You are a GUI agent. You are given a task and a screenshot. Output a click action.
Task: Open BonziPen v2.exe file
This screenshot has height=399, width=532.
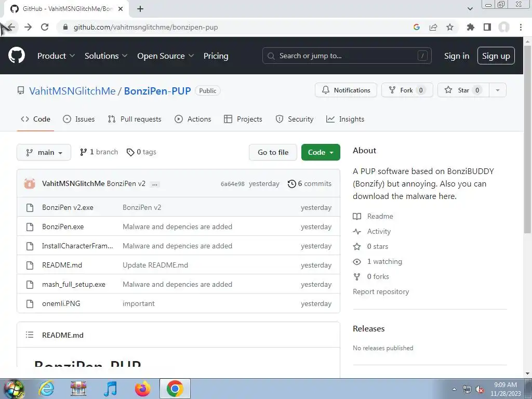click(68, 207)
